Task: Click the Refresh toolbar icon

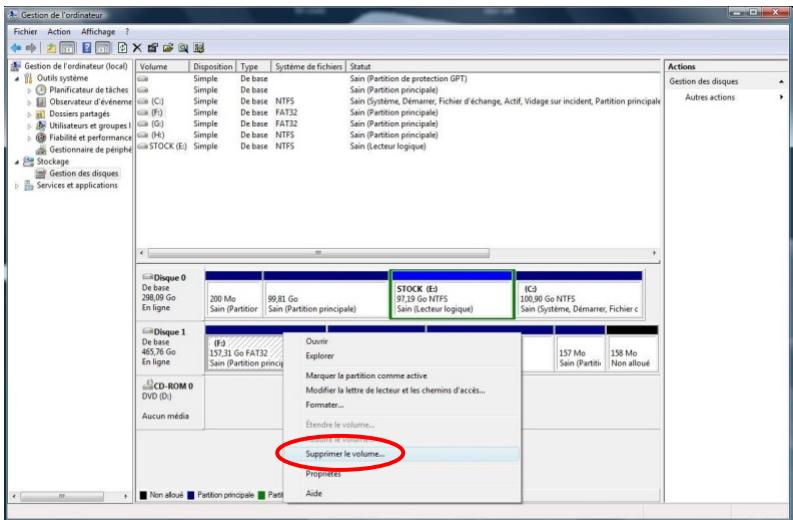Action: (122, 48)
